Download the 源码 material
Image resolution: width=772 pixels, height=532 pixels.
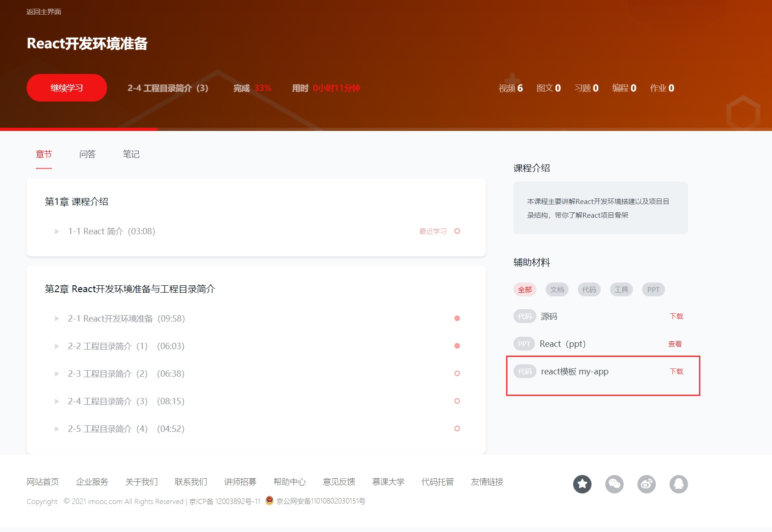click(x=676, y=317)
